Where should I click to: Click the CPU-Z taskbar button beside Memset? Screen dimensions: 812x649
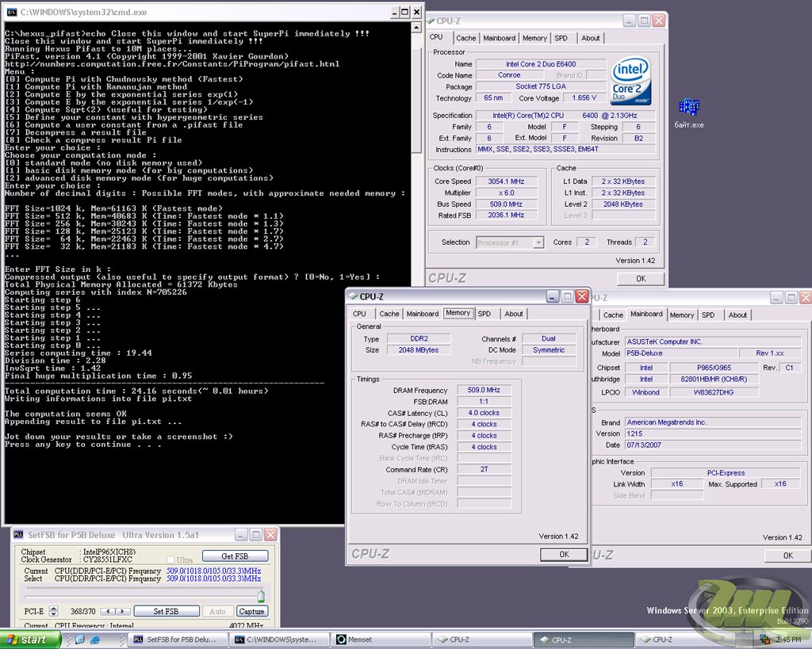pos(483,639)
